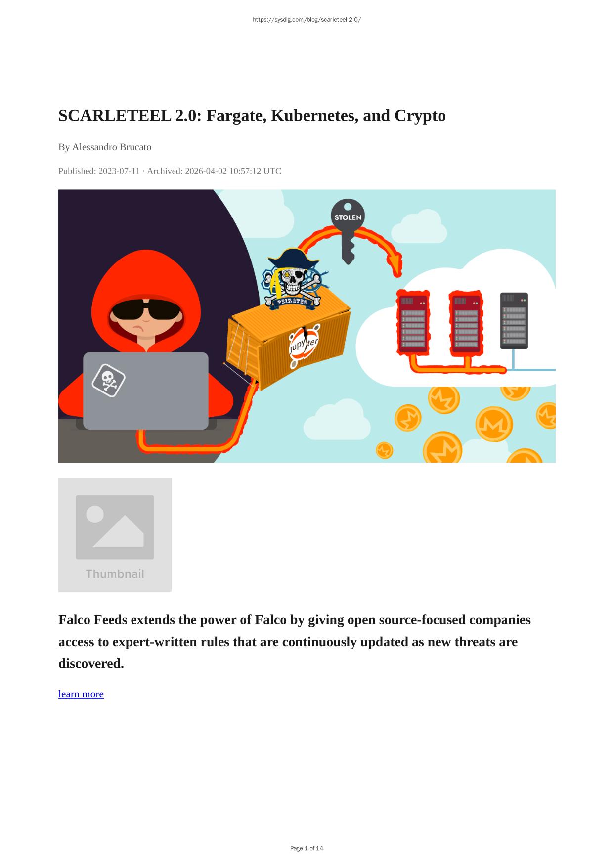Click the Jupyter logo on the container
Viewport: 614px width, 868px height.
pos(305,346)
